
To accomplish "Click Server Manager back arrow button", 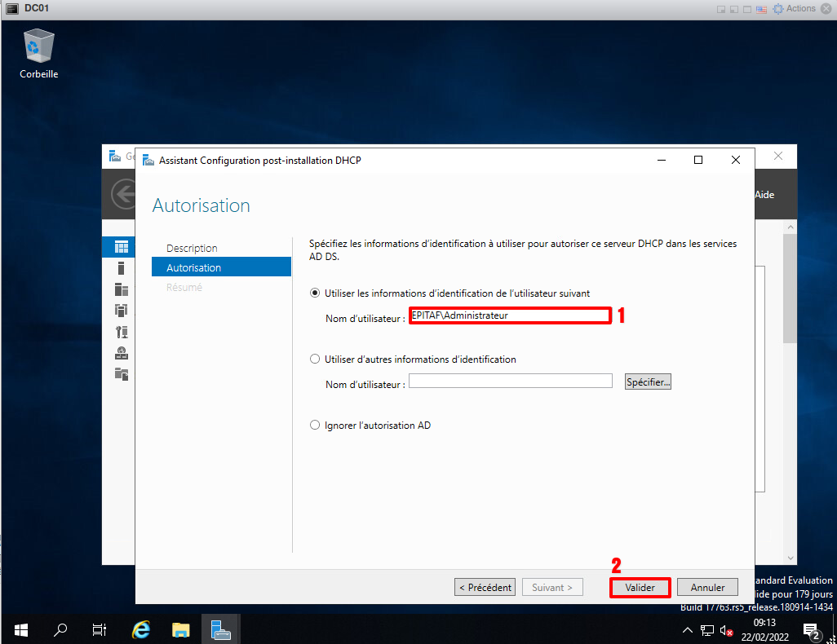I will (123, 195).
